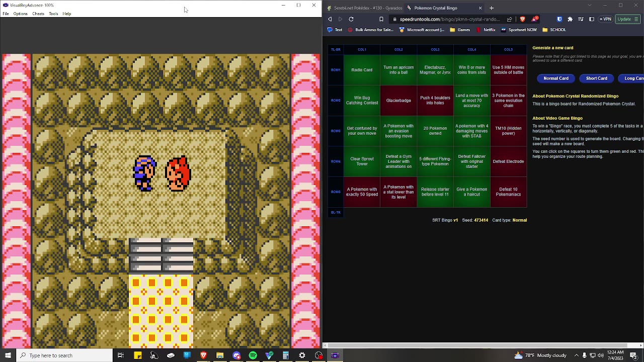644x362 pixels.
Task: Open the Tools menu in VisualBoyAdvance
Action: click(53, 14)
